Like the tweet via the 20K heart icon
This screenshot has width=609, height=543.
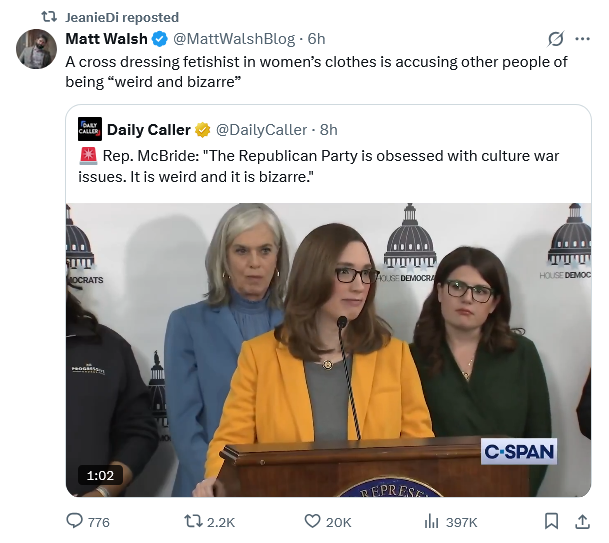pos(312,521)
